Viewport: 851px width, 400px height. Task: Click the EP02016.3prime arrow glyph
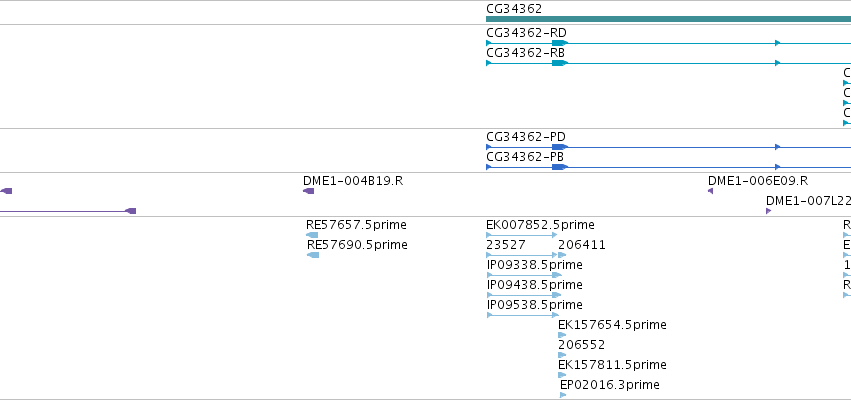tap(563, 395)
